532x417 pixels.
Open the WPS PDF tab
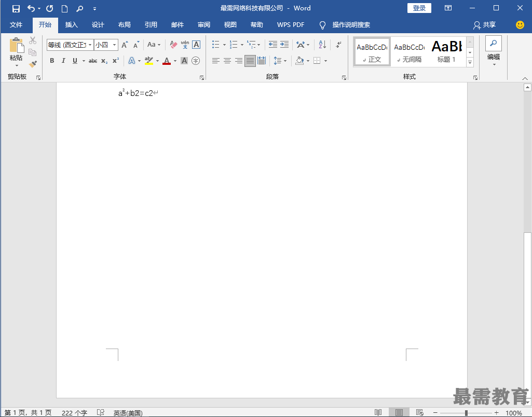[291, 25]
